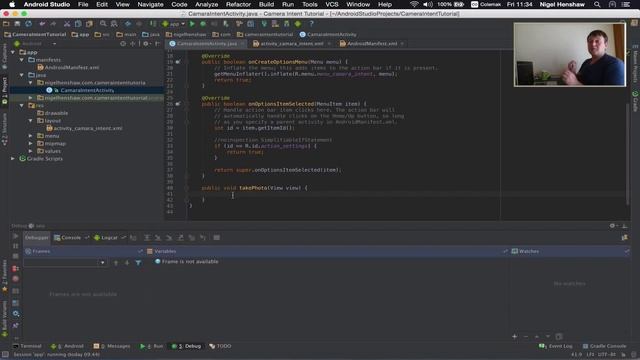Open Terminal tool window button
This screenshot has width=640, height=360.
pos(27,346)
